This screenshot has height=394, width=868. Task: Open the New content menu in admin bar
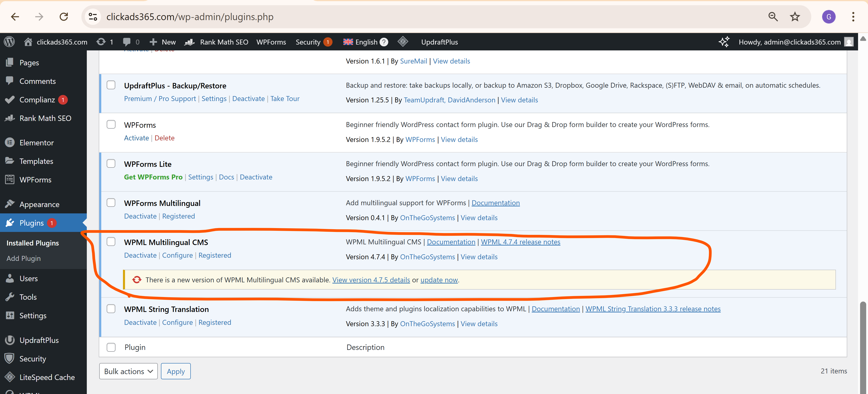coord(163,42)
